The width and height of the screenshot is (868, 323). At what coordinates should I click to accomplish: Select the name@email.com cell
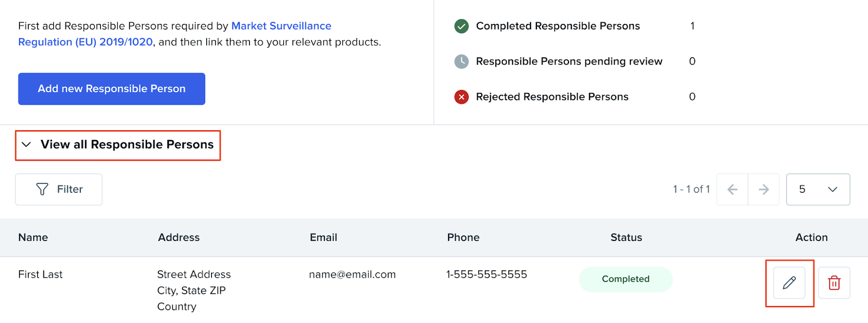[352, 275]
